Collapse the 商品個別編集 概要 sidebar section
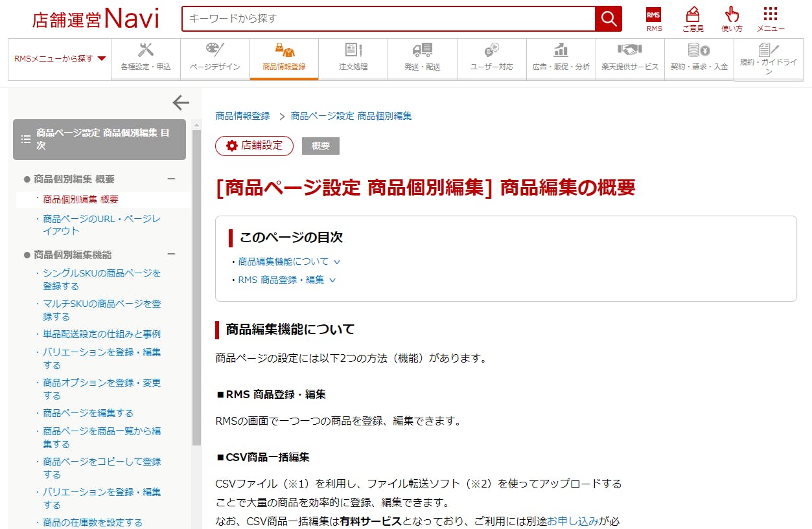Viewport: 812px width, 529px height. click(171, 179)
